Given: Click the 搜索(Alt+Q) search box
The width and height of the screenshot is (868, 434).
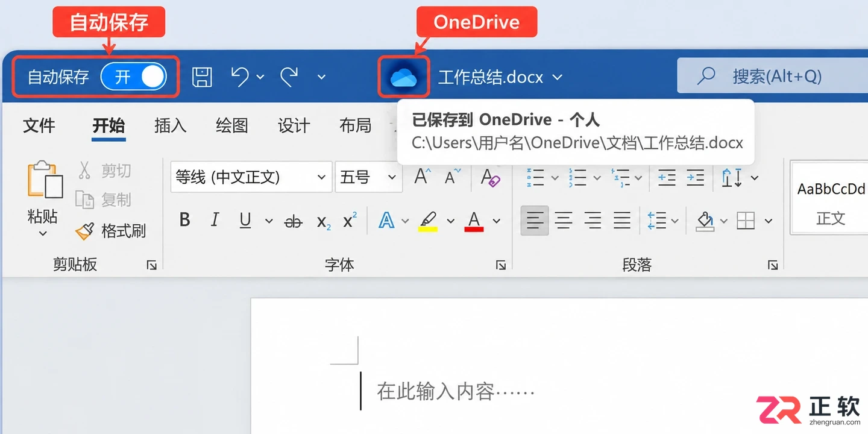Looking at the screenshot, I should (x=773, y=76).
